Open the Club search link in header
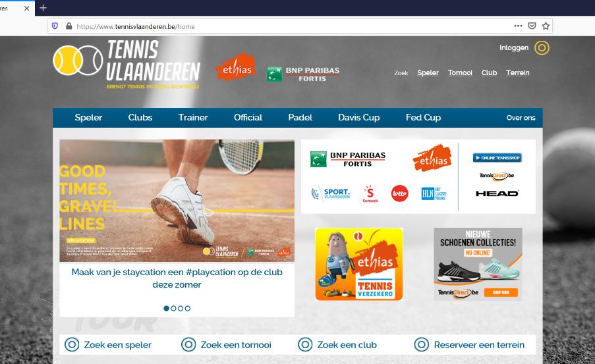This screenshot has width=595, height=364. point(489,72)
